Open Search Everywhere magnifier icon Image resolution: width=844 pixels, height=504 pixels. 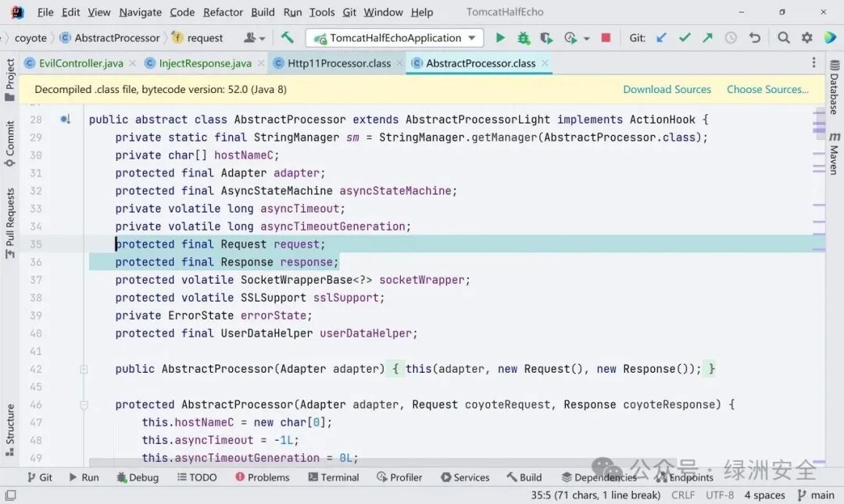click(x=784, y=38)
